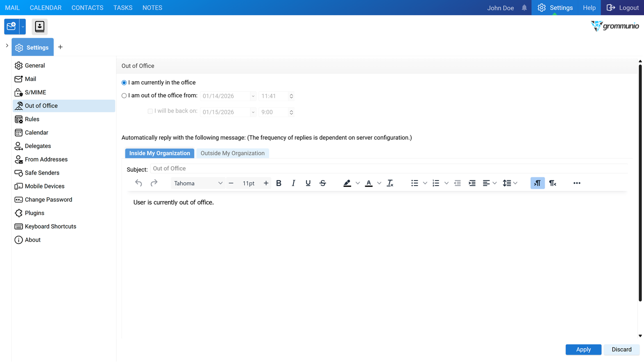This screenshot has height=362, width=644.
Task: Toggle underline formatting
Action: coord(308,183)
